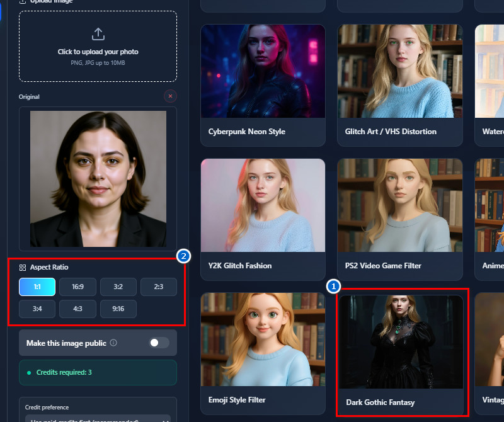Click the Dark Gothic Fantasy label
Image resolution: width=504 pixels, height=422 pixels.
[381, 402]
